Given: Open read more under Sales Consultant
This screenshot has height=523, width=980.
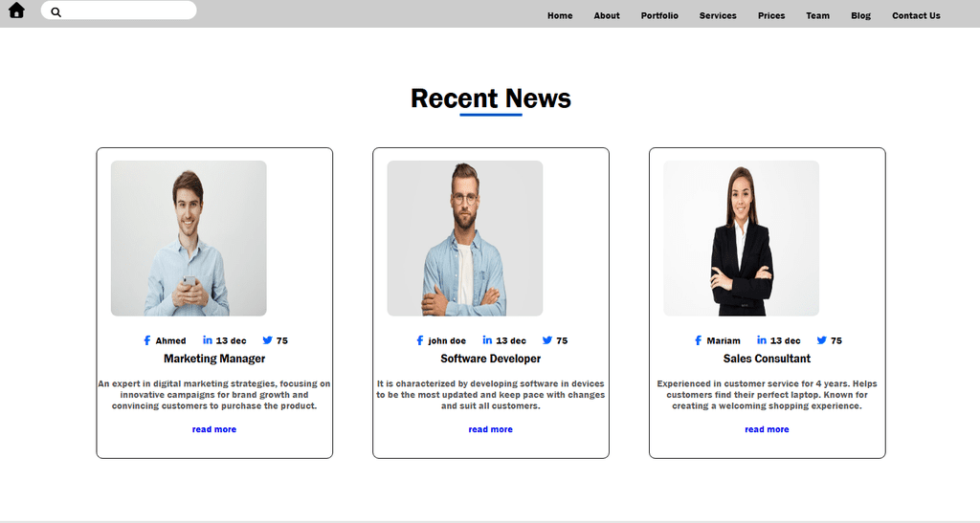Looking at the screenshot, I should pyautogui.click(x=767, y=429).
